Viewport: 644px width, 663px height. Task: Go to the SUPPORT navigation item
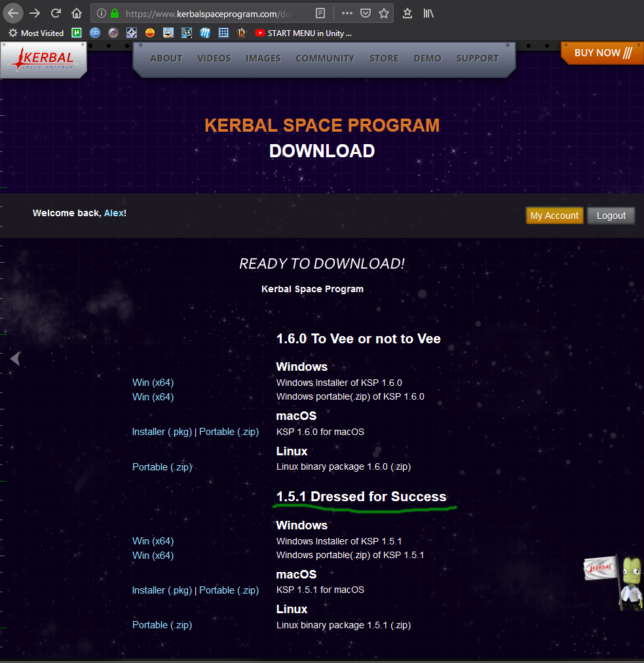(478, 58)
